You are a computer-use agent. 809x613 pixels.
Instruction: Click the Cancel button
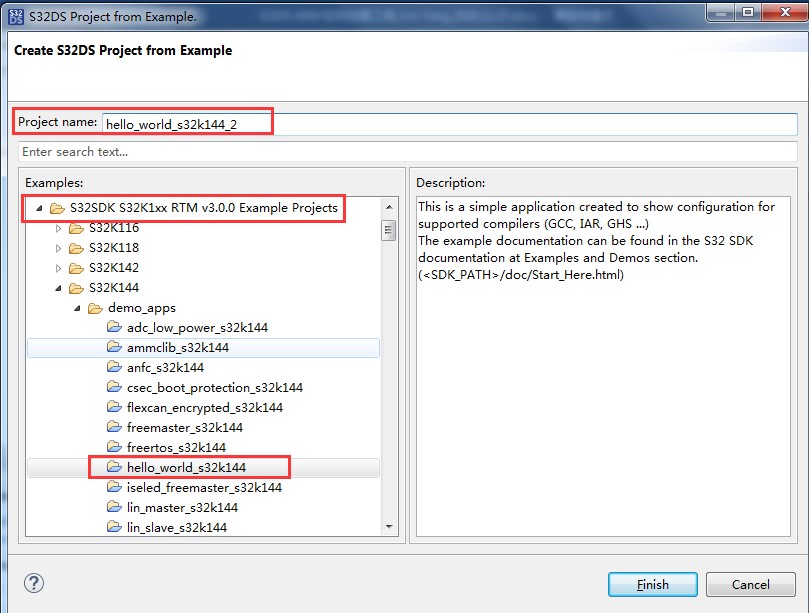[x=751, y=584]
